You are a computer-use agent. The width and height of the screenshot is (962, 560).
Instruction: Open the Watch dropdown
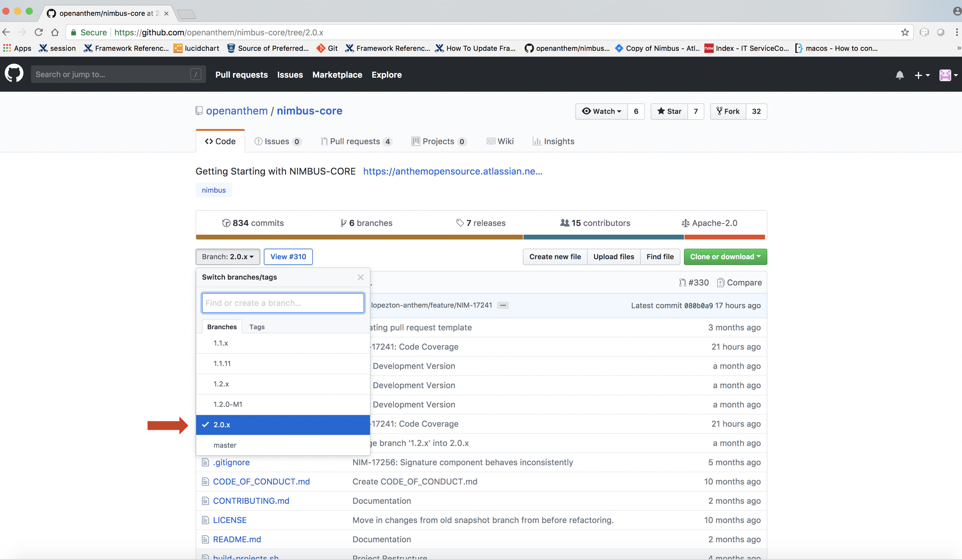click(x=602, y=111)
